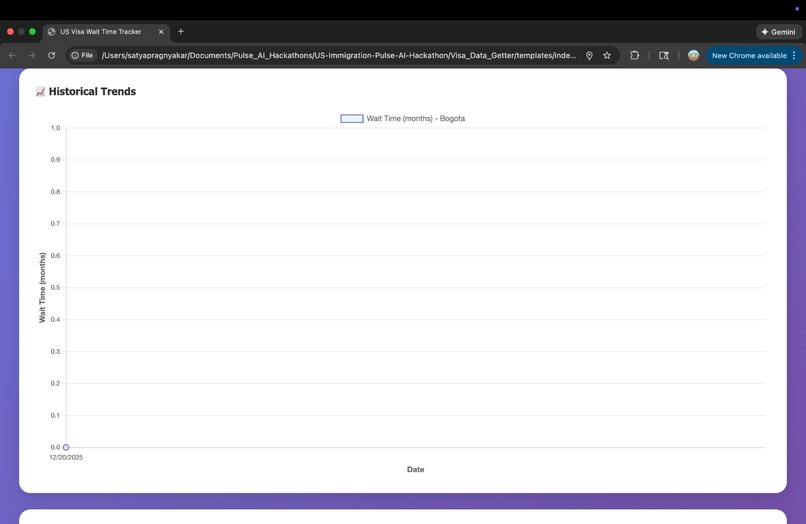Screen dimensions: 806x524
Task: Click the macOS green fullscreen window button
Action: click(x=32, y=32)
